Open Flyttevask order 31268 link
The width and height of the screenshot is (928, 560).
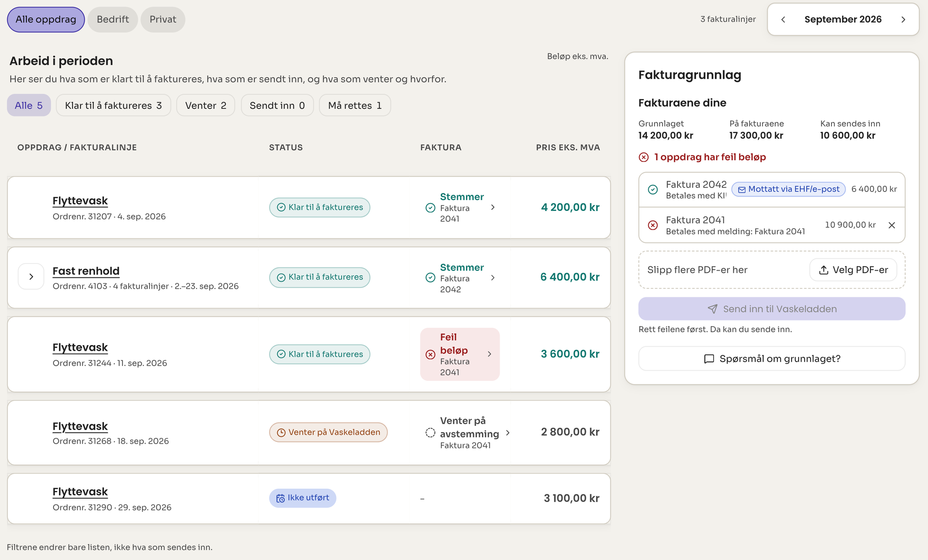coord(80,426)
